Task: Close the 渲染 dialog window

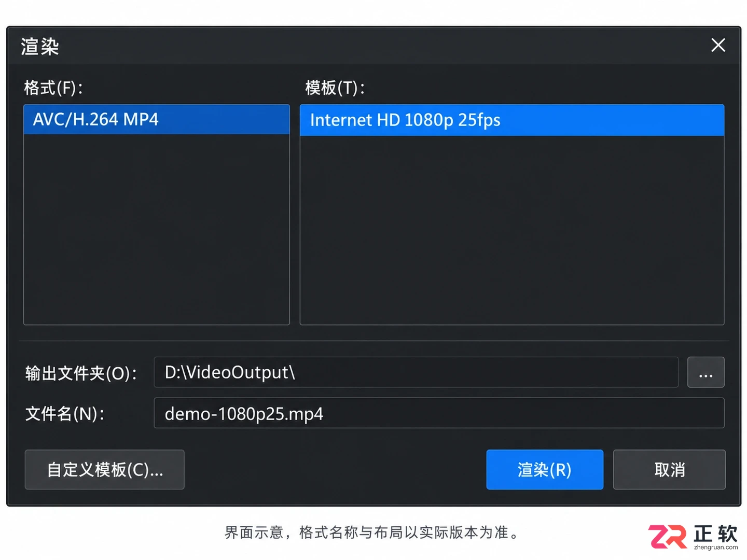Action: (x=718, y=45)
